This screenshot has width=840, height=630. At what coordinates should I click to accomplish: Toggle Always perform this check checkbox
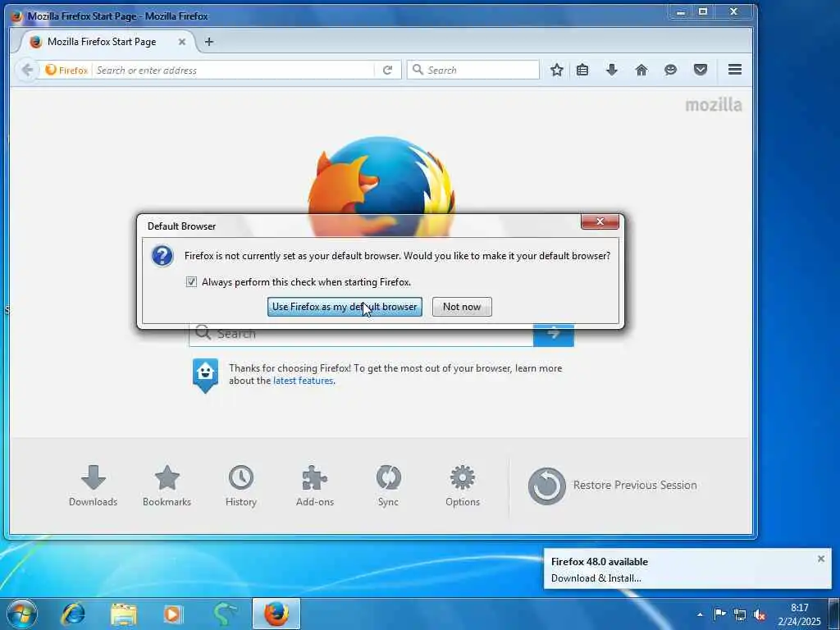point(191,282)
